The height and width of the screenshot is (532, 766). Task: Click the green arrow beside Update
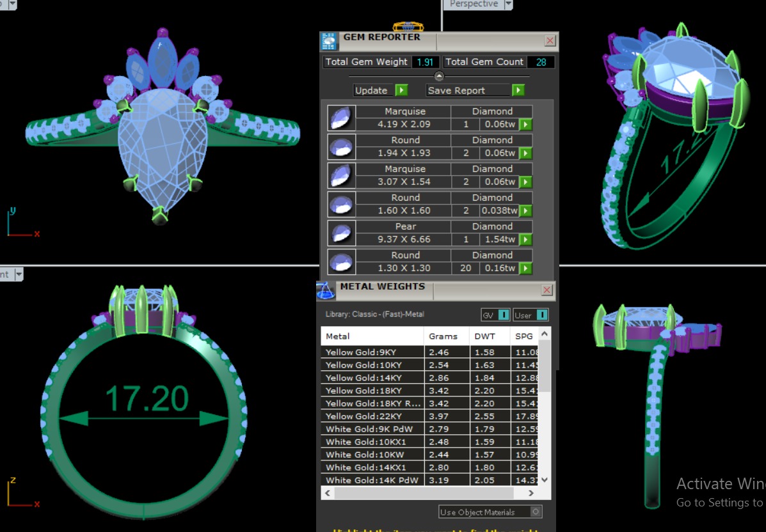(x=402, y=90)
